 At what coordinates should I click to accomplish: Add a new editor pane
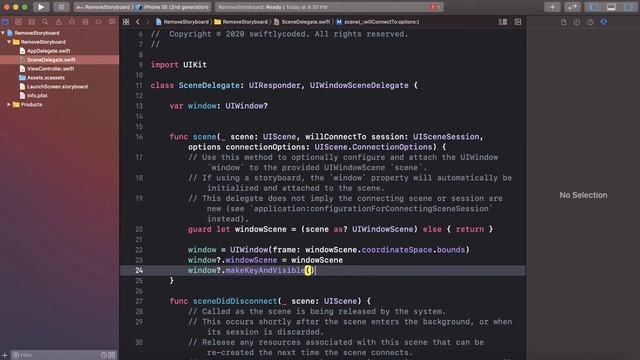click(x=518, y=22)
